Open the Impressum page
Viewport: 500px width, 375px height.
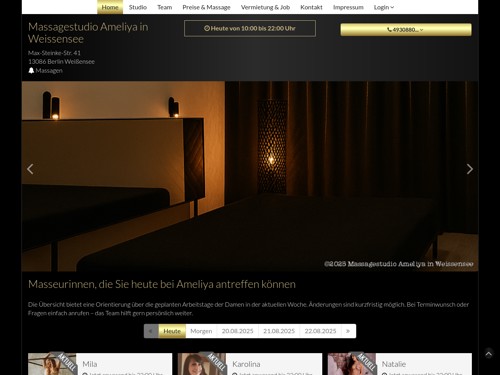pyautogui.click(x=348, y=7)
